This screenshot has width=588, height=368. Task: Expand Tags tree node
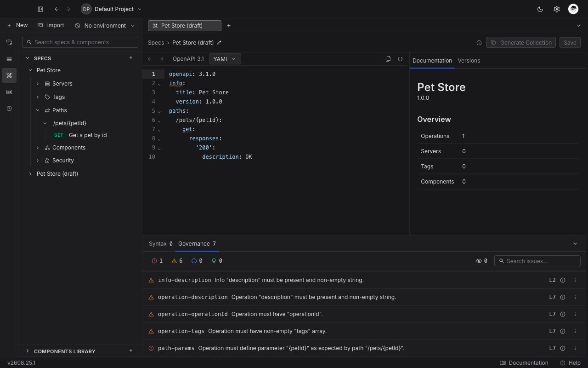click(38, 97)
